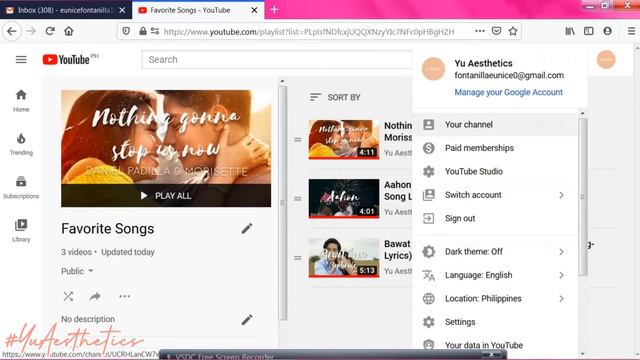Screen dimensions: 640x360
Task: Open Trending in sidebar
Action: [x=21, y=144]
